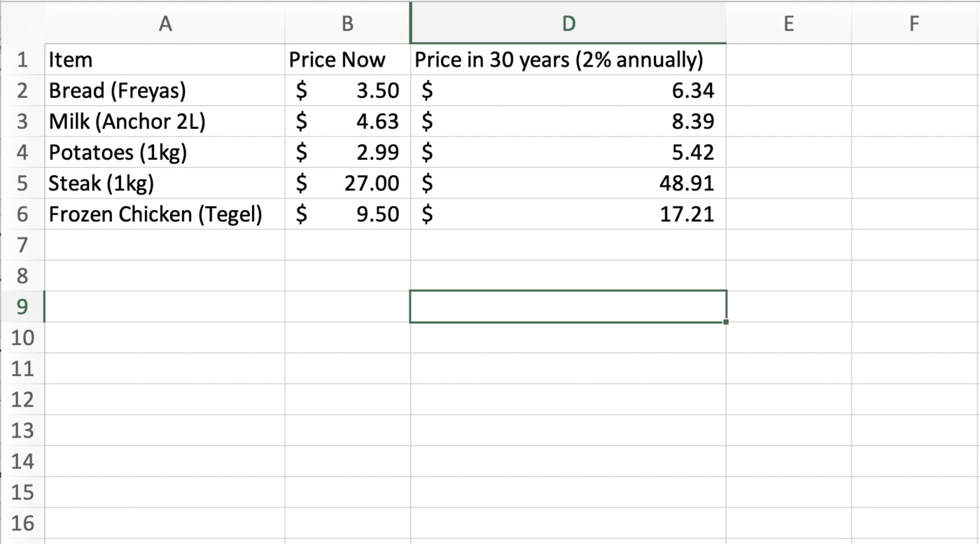Select column A header

165,23
